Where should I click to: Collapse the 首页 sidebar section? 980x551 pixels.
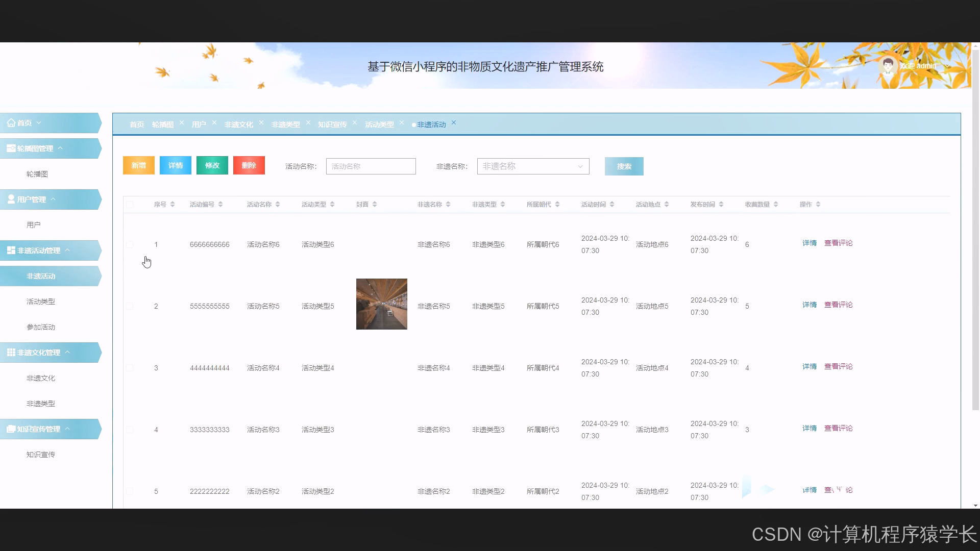click(x=39, y=122)
